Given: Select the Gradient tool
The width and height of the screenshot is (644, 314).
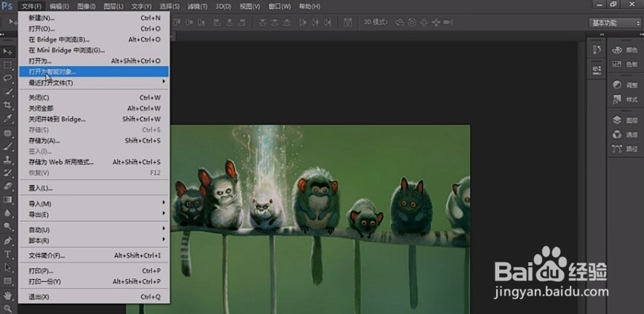Looking at the screenshot, I should tap(7, 200).
